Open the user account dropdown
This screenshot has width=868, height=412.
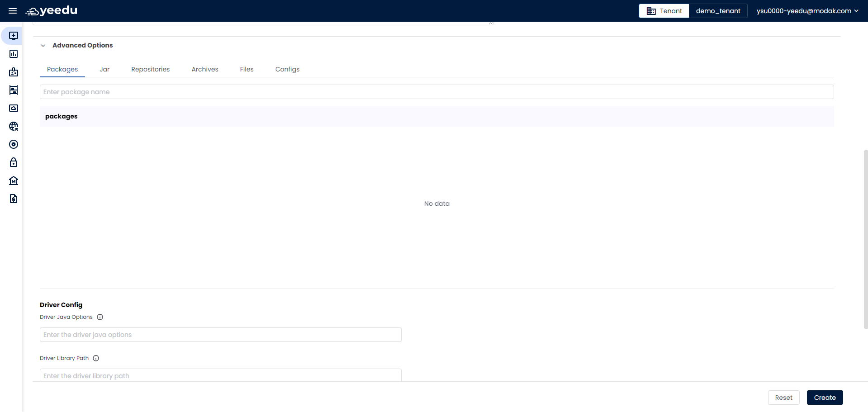coord(807,11)
